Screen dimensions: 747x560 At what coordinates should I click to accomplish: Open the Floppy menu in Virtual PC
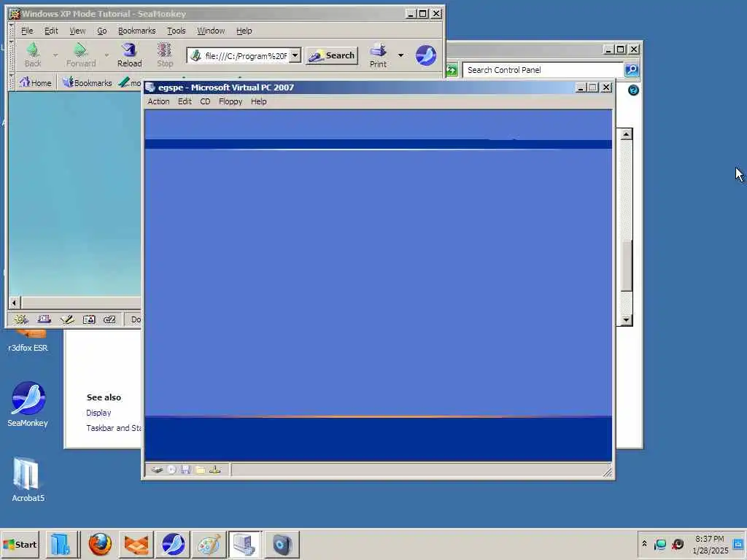[231, 101]
